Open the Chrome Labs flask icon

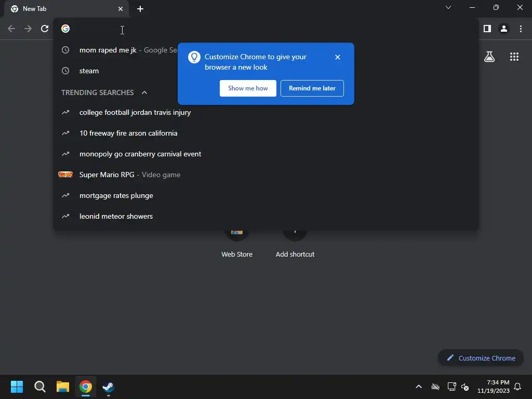(x=489, y=57)
